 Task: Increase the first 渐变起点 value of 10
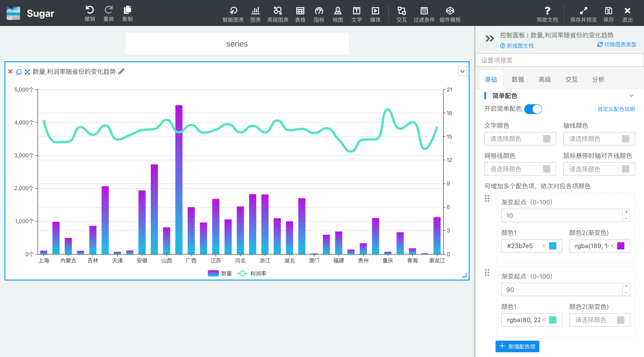click(x=626, y=212)
